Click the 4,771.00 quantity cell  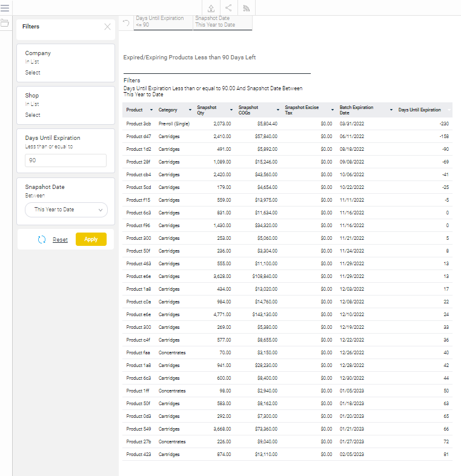222,315
